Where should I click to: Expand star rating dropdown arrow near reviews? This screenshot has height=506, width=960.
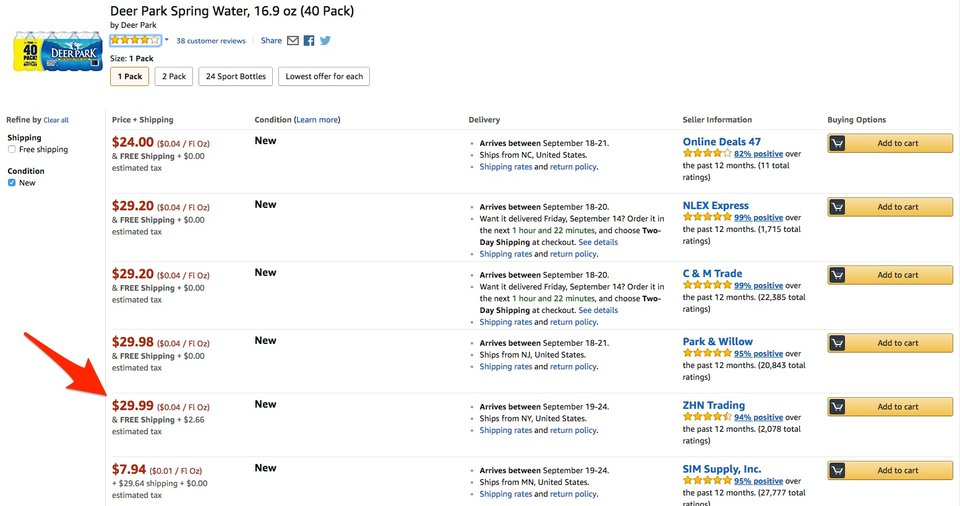click(x=167, y=40)
